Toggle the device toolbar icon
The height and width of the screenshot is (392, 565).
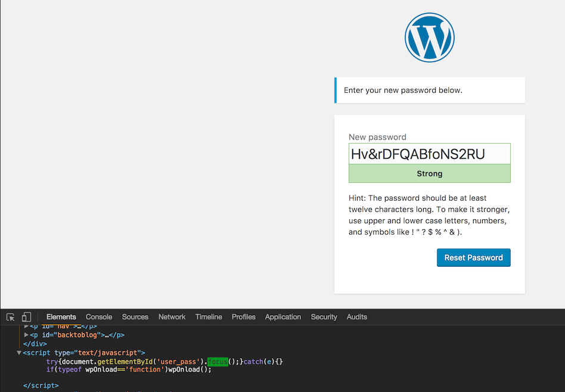click(26, 317)
